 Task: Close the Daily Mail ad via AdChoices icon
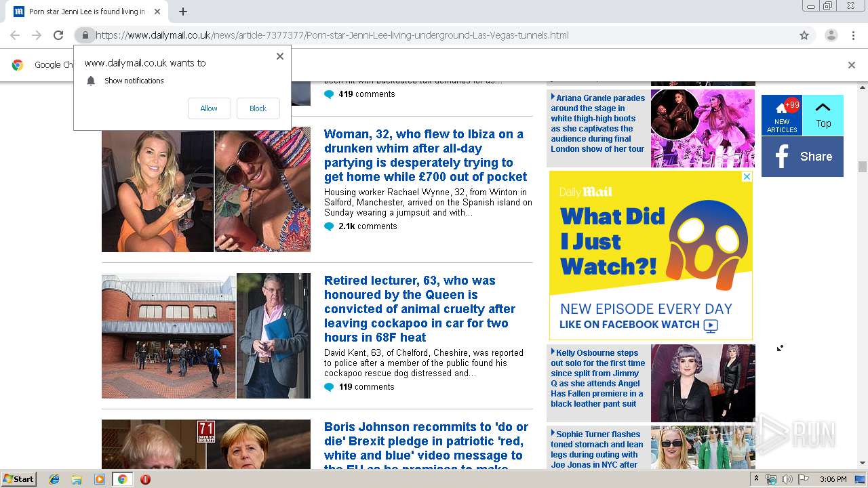(747, 176)
